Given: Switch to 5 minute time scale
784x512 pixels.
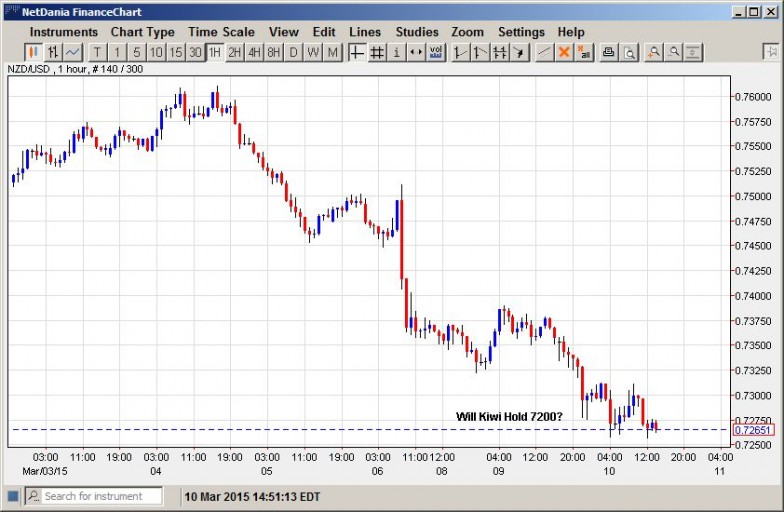Looking at the screenshot, I should click(136, 52).
